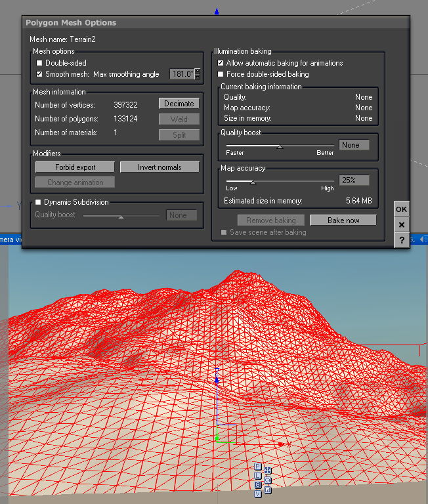Image resolution: width=428 pixels, height=504 pixels.
Task: Click the Invert normals button
Action: 160,167
